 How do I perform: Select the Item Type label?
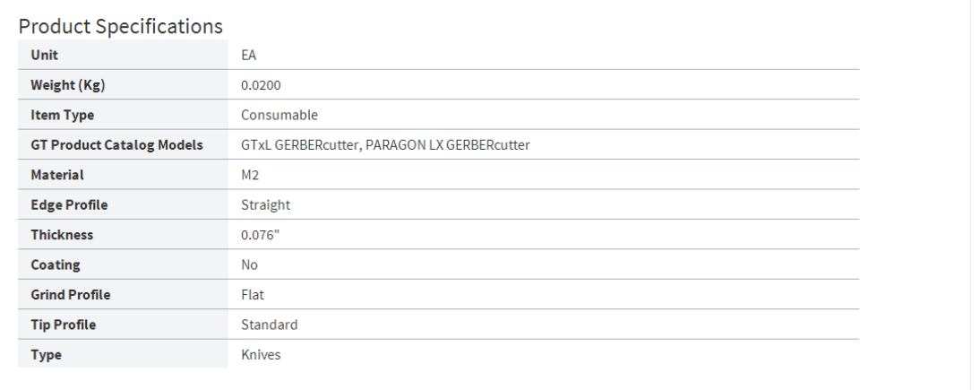[62, 115]
